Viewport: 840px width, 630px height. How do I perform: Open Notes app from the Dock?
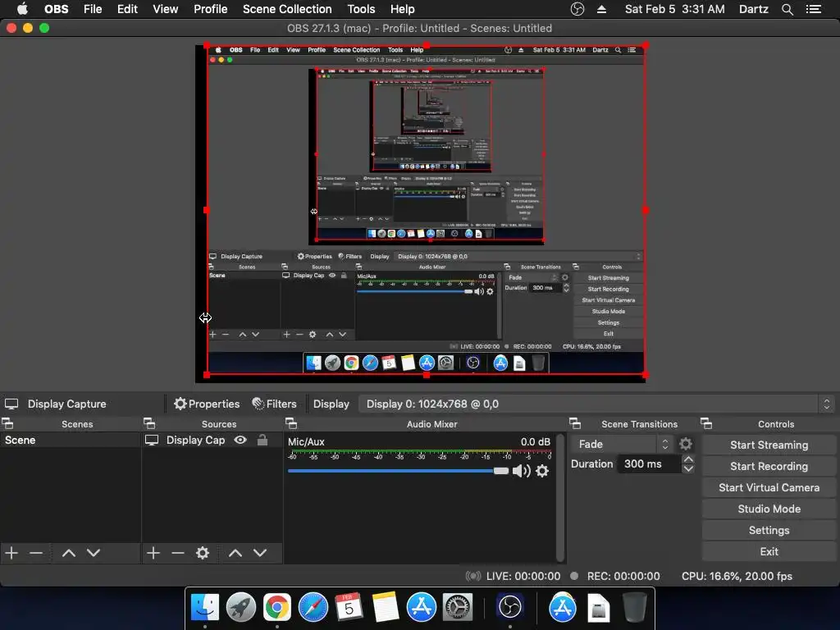coord(386,607)
